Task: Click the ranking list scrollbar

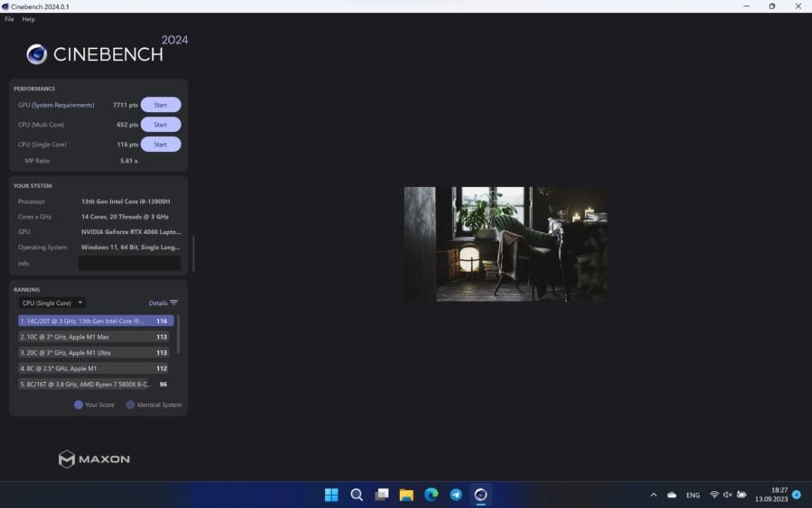Action: click(x=178, y=334)
